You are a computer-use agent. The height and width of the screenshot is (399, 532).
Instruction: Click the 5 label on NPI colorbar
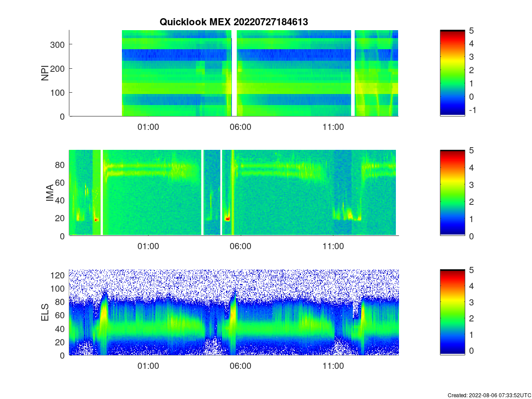[472, 31]
